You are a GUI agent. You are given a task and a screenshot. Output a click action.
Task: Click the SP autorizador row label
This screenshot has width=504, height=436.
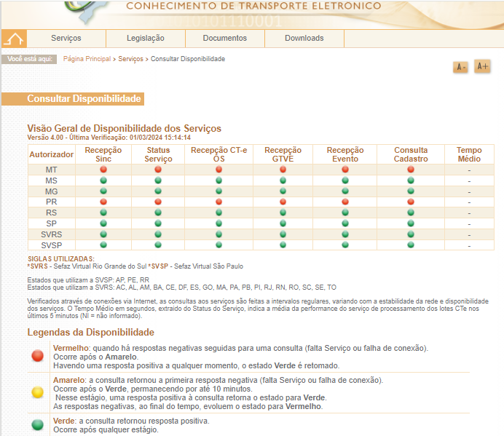(x=52, y=223)
